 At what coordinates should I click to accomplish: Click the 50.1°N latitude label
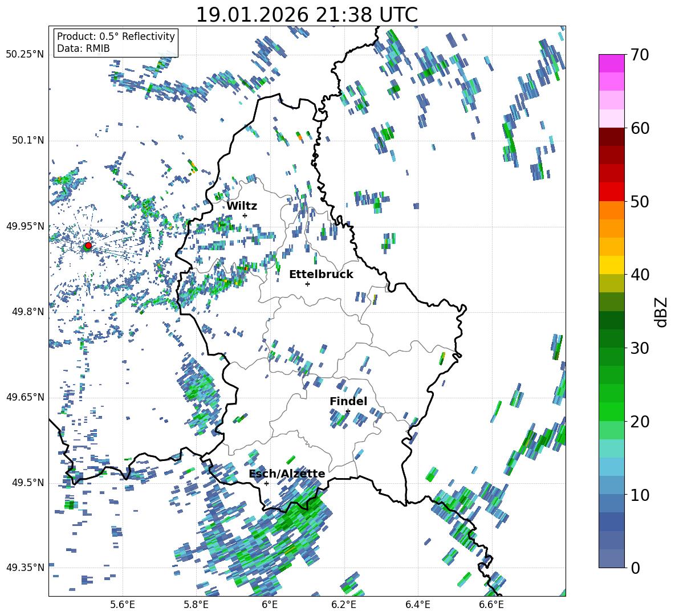[x=27, y=140]
